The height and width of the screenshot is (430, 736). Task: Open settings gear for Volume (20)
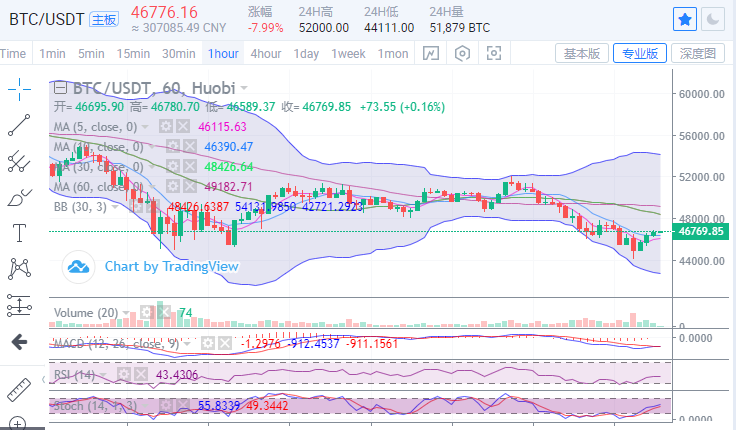point(146,312)
